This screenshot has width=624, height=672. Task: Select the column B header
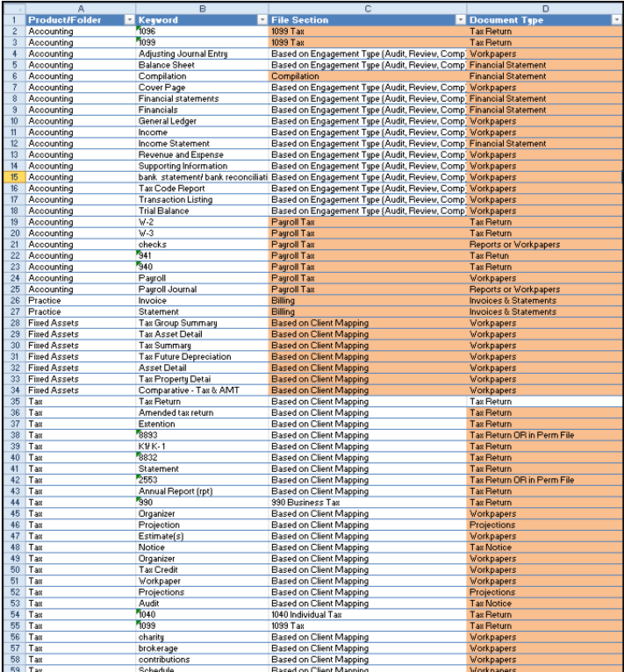coord(202,7)
